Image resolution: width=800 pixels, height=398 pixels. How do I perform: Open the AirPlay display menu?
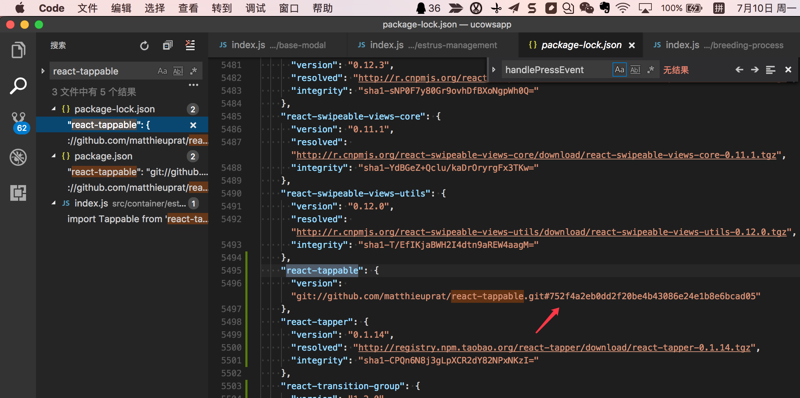tap(645, 8)
